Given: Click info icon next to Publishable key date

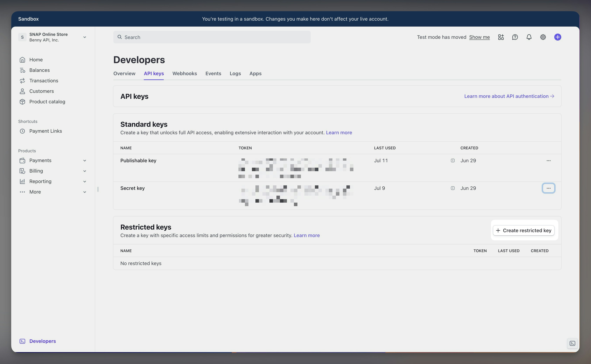Looking at the screenshot, I should [x=453, y=160].
